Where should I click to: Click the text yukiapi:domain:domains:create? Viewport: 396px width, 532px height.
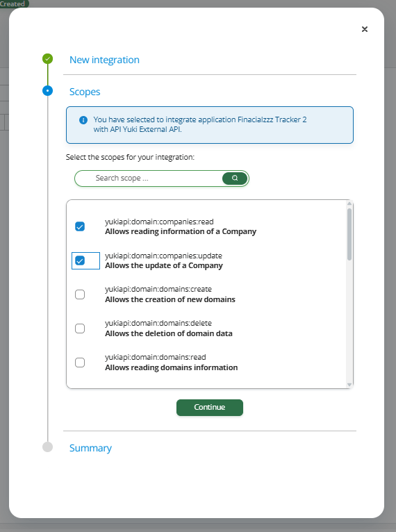pos(158,289)
